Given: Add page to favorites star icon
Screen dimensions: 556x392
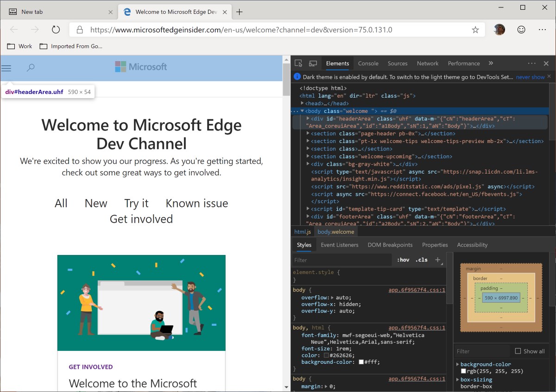Looking at the screenshot, I should tap(475, 30).
